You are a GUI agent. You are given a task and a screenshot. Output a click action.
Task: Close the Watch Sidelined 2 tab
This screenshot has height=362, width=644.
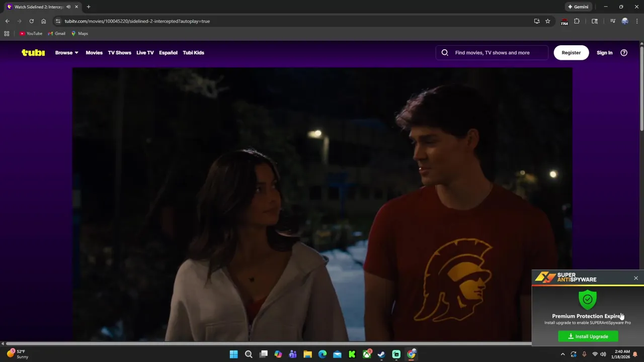click(x=76, y=7)
